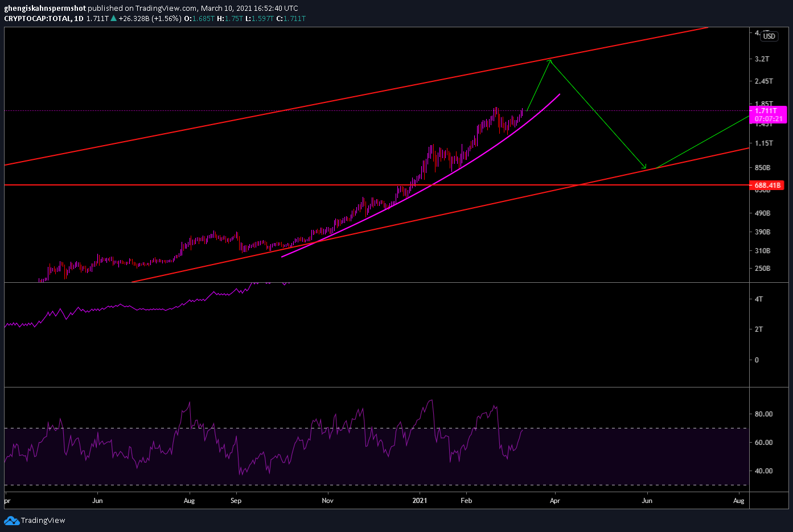Click the 1D interval label
This screenshot has width=793, height=532.
pos(79,19)
